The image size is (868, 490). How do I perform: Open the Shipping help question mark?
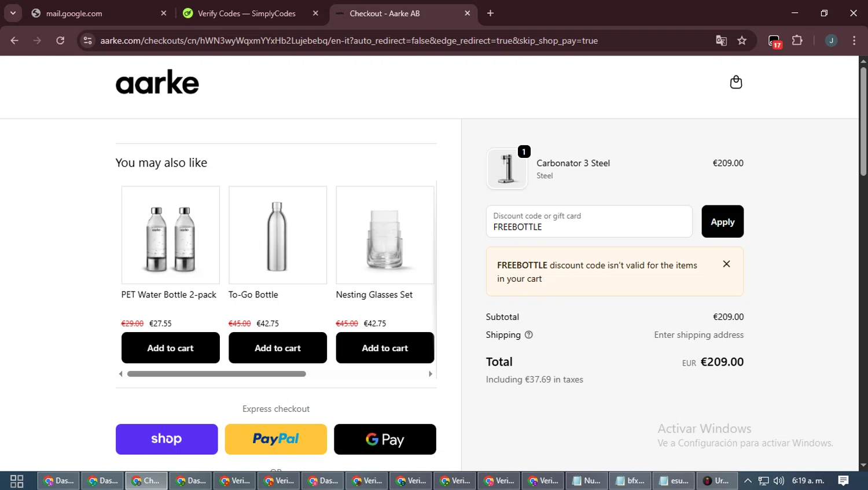click(528, 334)
